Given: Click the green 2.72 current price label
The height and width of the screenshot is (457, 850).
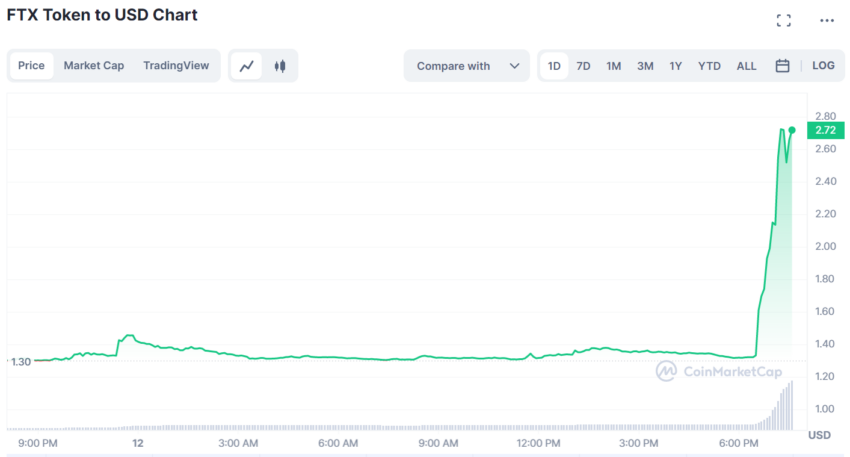Looking at the screenshot, I should click(x=826, y=130).
